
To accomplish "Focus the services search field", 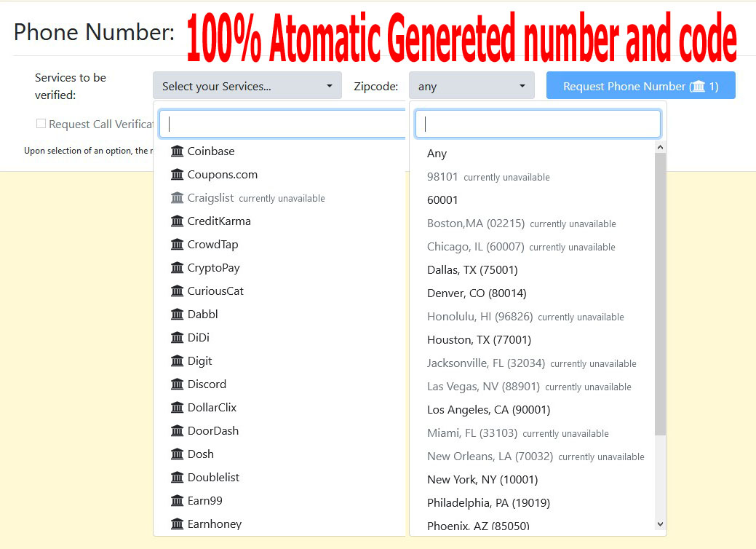I will [x=282, y=124].
